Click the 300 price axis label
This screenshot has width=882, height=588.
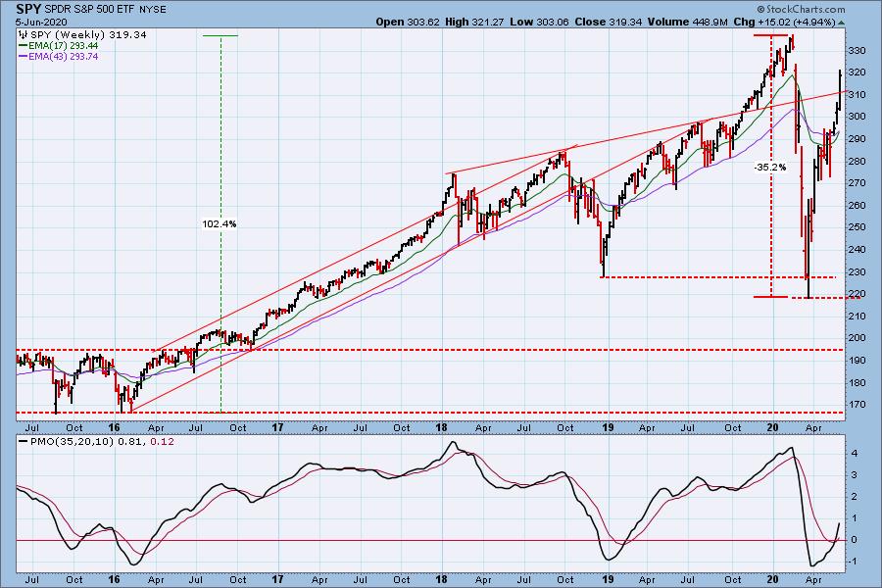857,117
